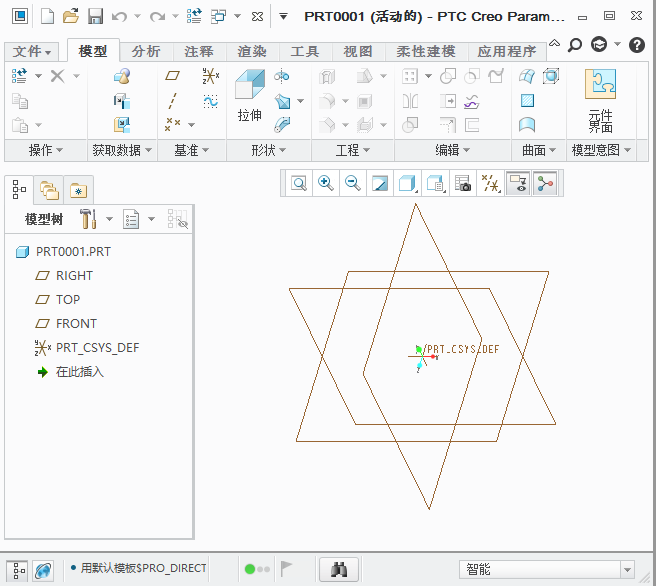
Task: Open the Favorites navigator tab
Action: [78, 190]
